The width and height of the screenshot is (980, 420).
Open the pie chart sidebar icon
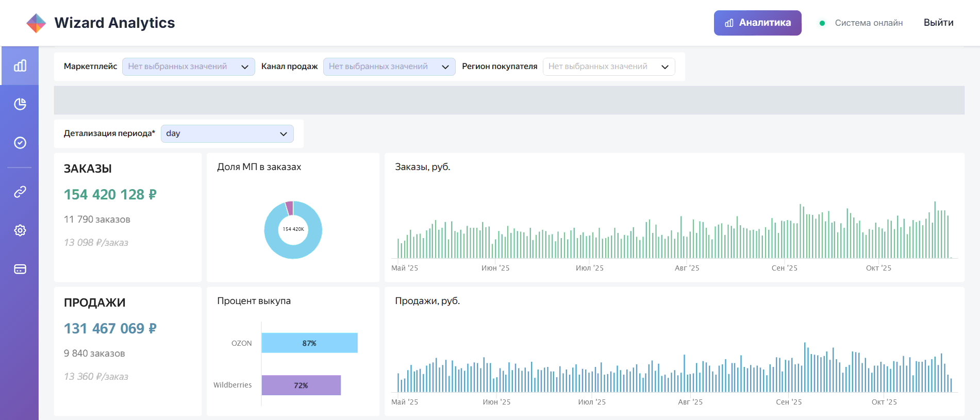[x=20, y=104]
